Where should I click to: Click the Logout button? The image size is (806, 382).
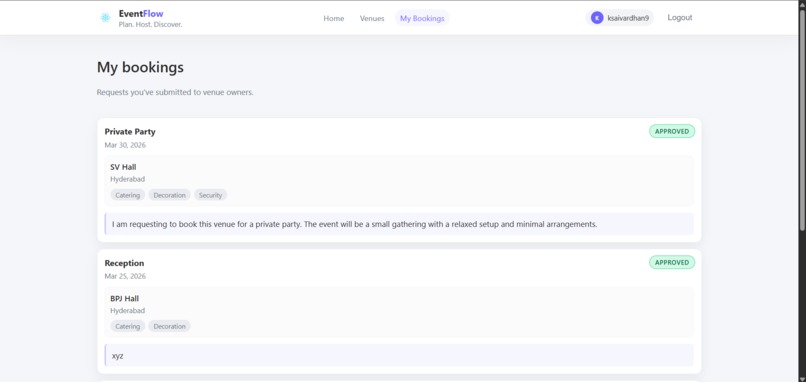click(x=680, y=17)
